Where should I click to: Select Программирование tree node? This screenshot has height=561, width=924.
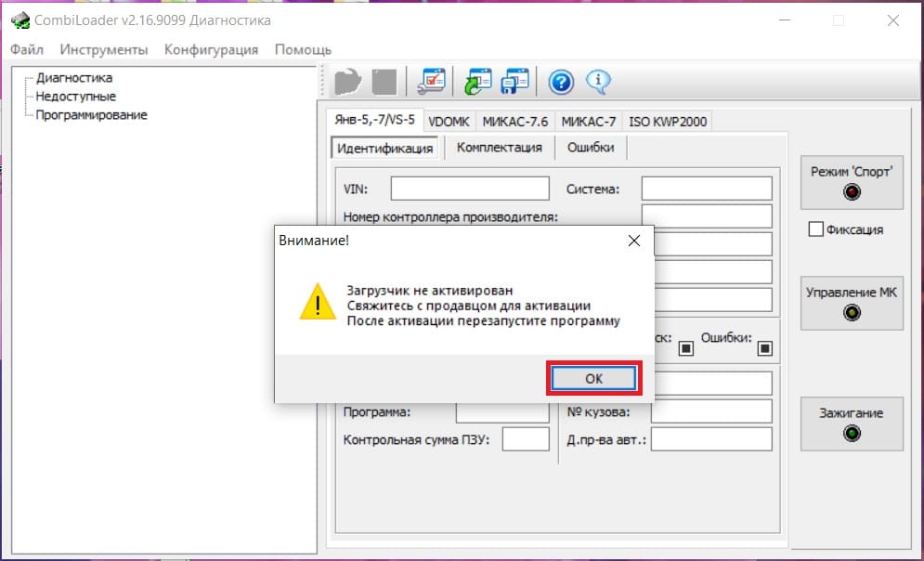coord(91,115)
